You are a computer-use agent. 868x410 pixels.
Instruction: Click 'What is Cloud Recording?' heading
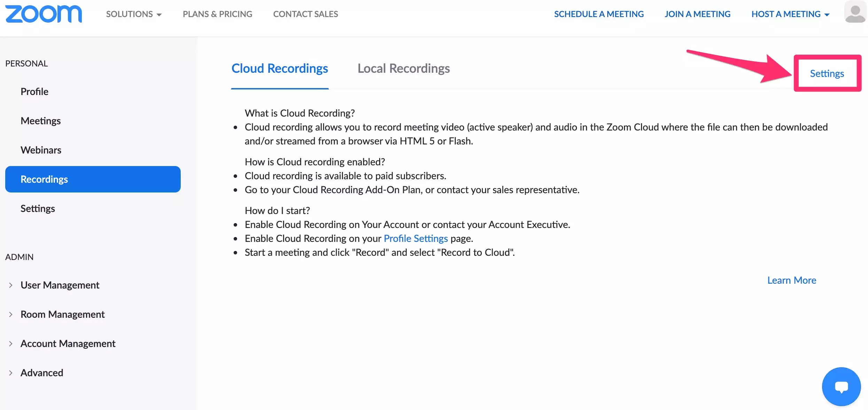point(300,113)
